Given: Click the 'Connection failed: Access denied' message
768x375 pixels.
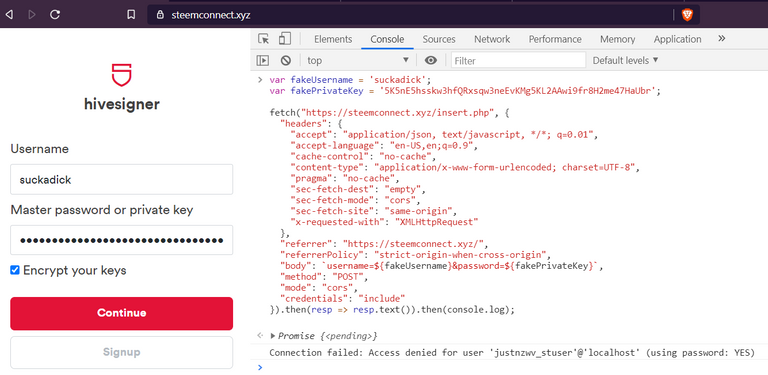Looking at the screenshot, I should [512, 352].
